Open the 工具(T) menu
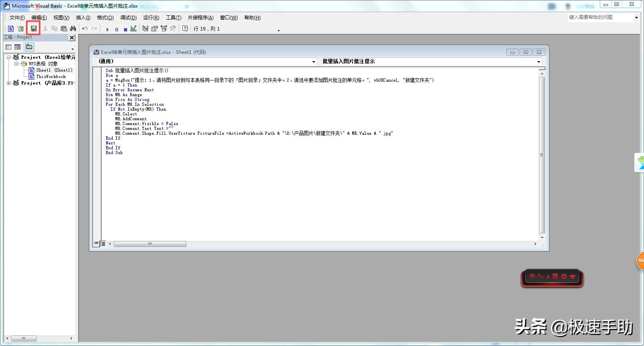Screen dimensions: 644x346 [173, 18]
